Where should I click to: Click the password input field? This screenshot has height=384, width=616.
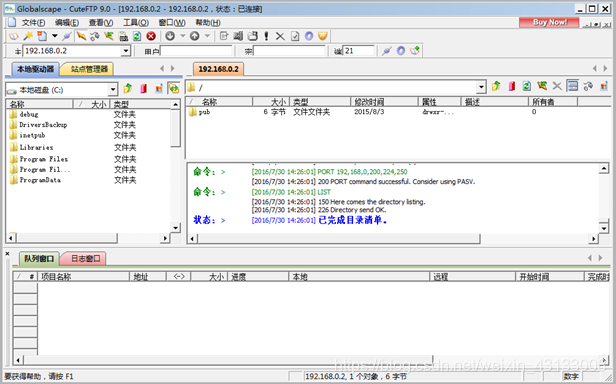[290, 51]
